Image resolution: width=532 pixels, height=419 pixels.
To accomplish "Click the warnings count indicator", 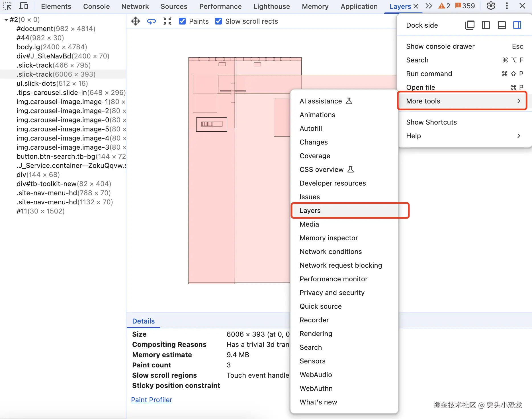I will click(444, 6).
